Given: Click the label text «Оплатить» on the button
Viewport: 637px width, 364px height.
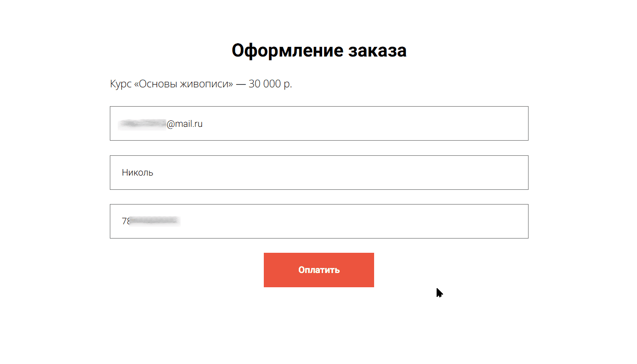Looking at the screenshot, I should pos(318,270).
